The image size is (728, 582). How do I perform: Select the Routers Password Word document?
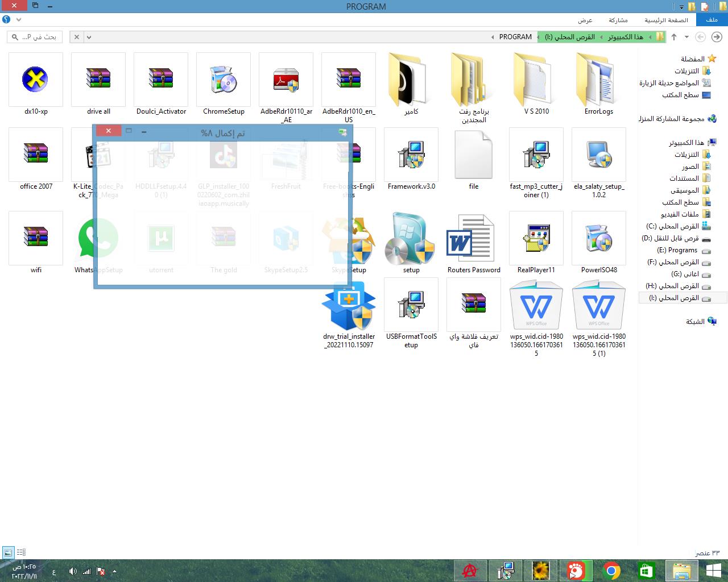pyautogui.click(x=474, y=239)
